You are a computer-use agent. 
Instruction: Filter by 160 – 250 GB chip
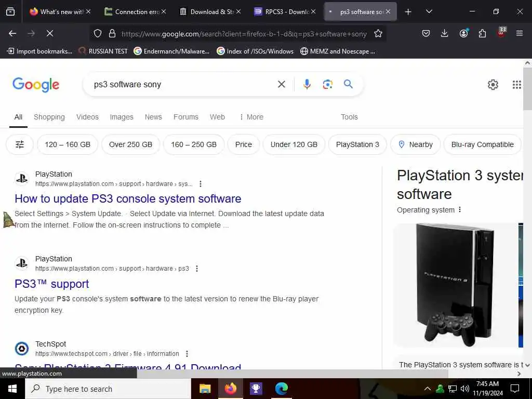point(194,144)
